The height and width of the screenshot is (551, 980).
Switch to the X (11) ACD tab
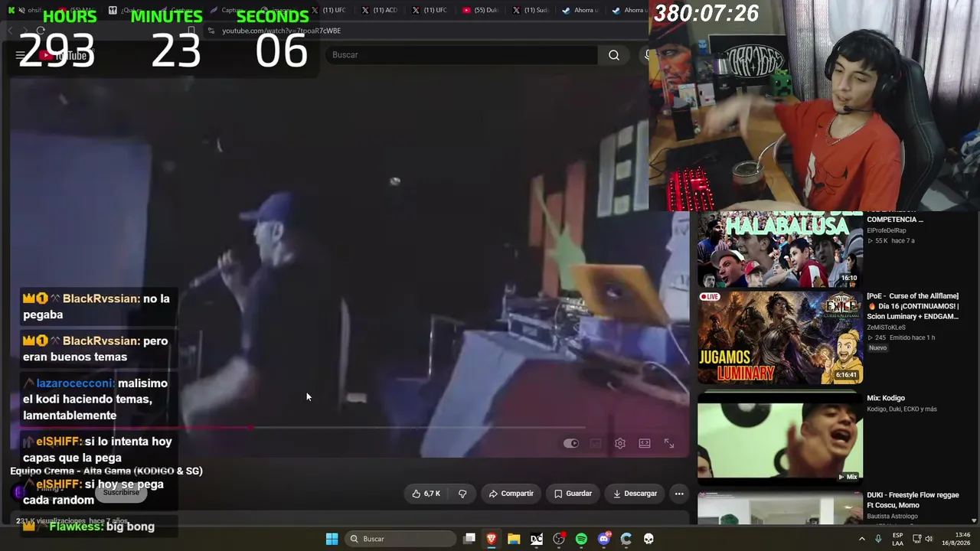[x=380, y=10]
